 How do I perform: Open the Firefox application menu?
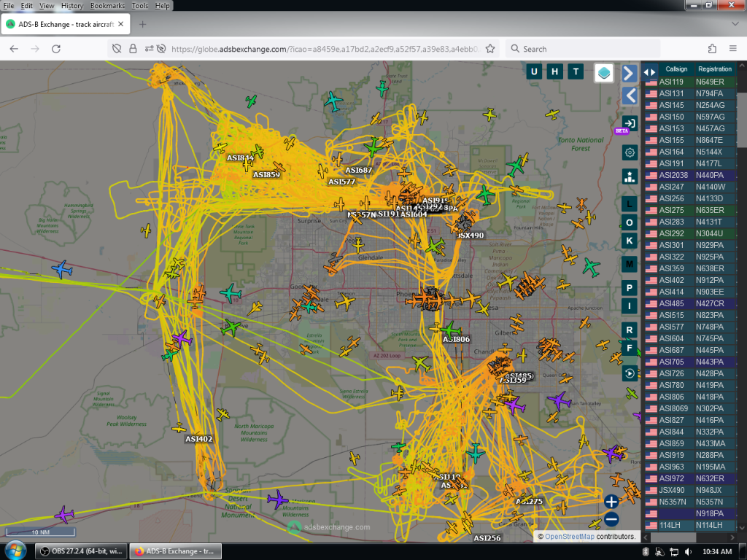coord(732,49)
